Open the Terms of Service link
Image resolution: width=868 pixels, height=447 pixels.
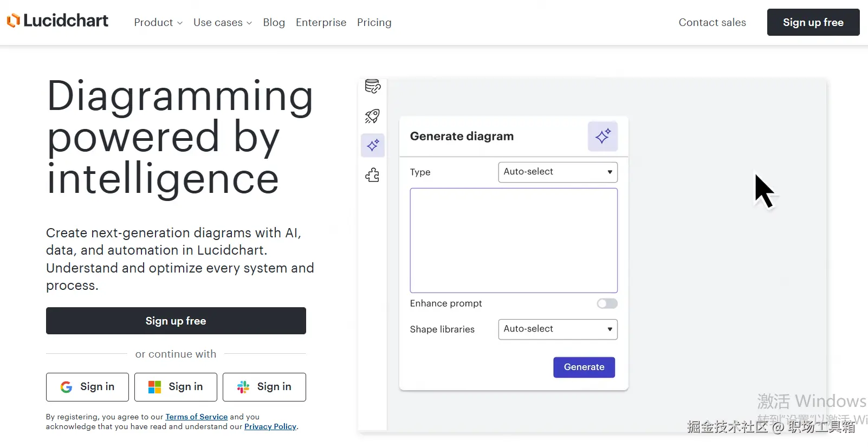click(x=196, y=417)
